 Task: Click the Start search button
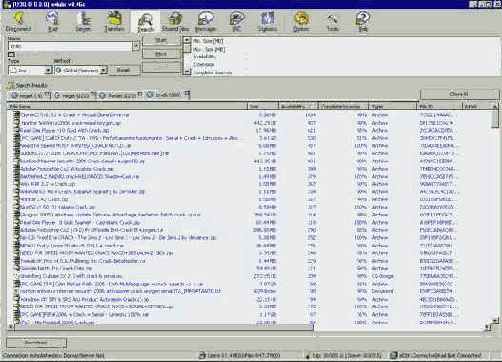[x=161, y=40]
